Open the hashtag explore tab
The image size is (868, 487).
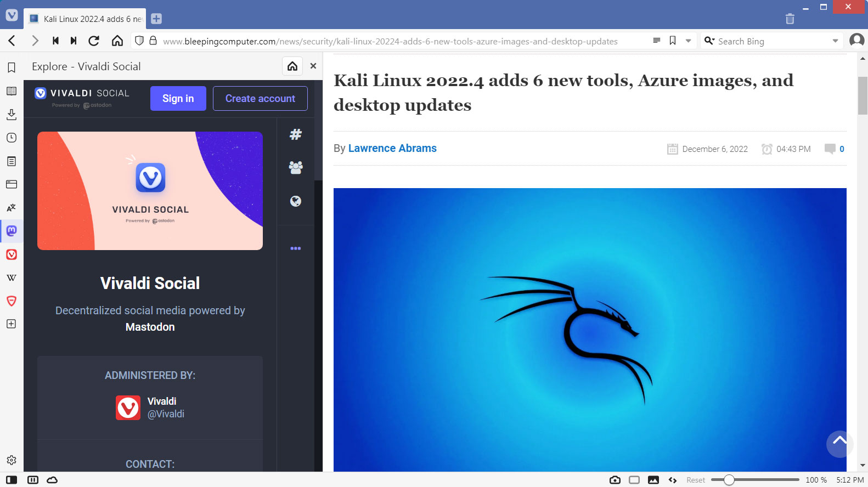click(x=296, y=134)
